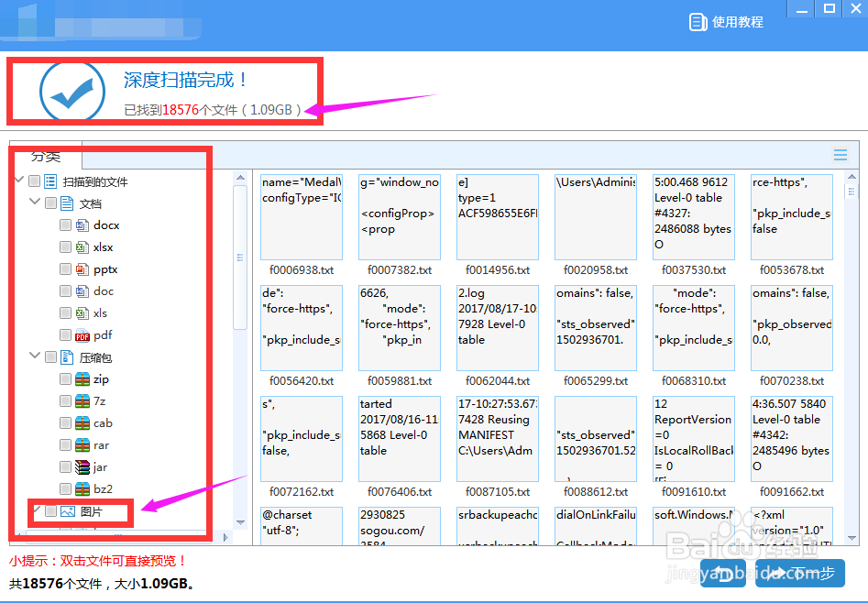Select thumbnail f0062044.txt
Image resolution: width=868 pixels, height=603 pixels.
tap(498, 328)
